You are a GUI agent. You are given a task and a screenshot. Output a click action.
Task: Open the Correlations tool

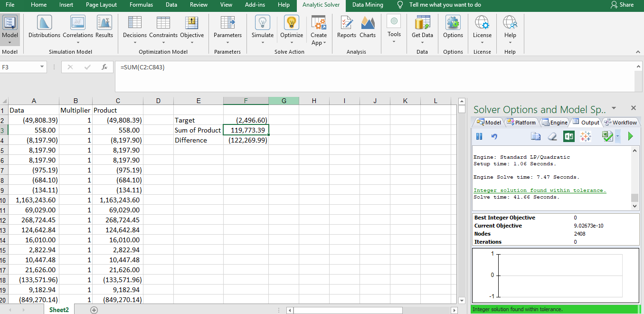click(x=78, y=29)
